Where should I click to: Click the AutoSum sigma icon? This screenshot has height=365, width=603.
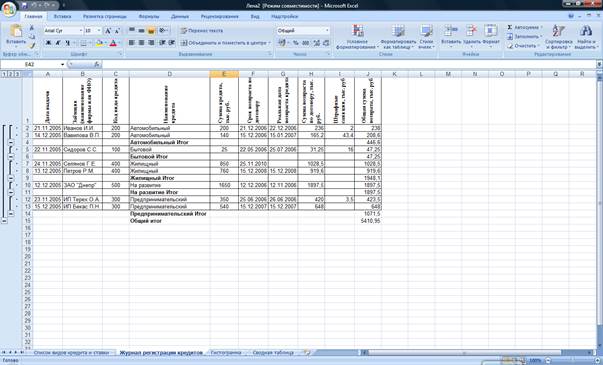(510, 27)
